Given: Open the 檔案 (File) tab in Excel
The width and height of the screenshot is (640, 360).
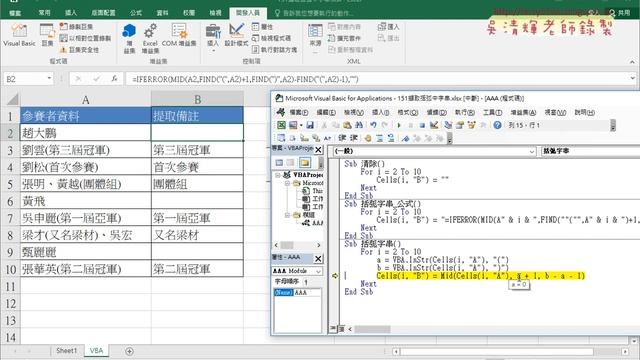Looking at the screenshot, I should 15,13.
